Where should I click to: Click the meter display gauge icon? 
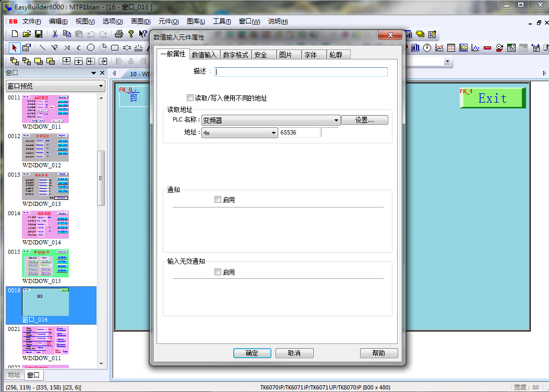pos(427,48)
